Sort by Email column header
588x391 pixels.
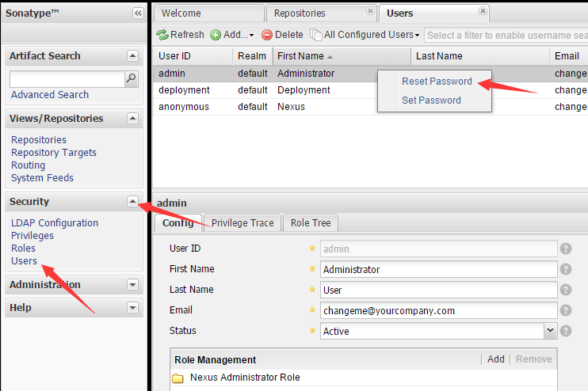pos(569,56)
